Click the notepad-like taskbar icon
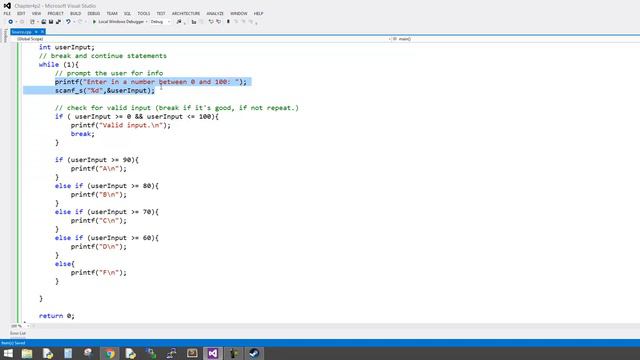This screenshot has width=640, height=360. point(68,353)
